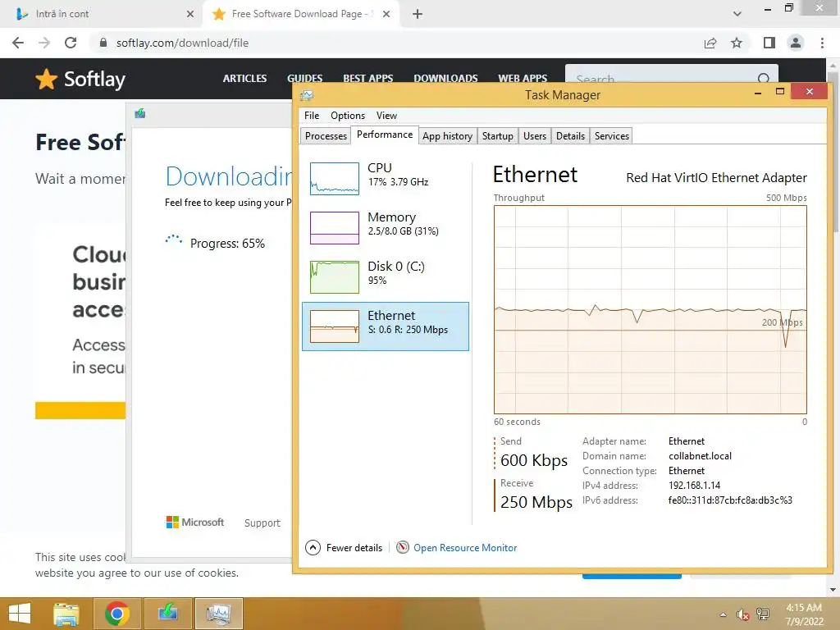
Task: Click the Chrome back arrow button
Action: tap(18, 43)
